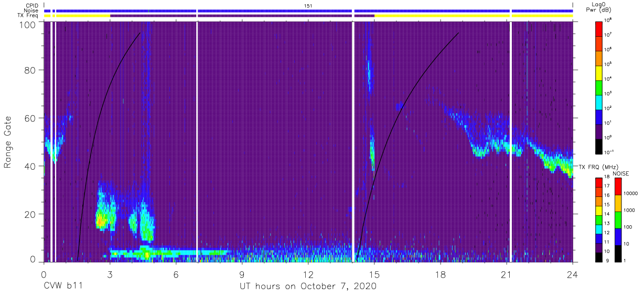The height and width of the screenshot is (297, 644).
Task: Click the '15' tick on the UT hours axis
Action: (x=374, y=274)
